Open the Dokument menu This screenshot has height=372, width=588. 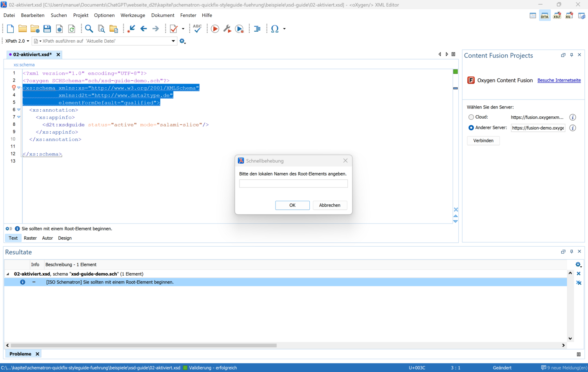[x=163, y=15]
